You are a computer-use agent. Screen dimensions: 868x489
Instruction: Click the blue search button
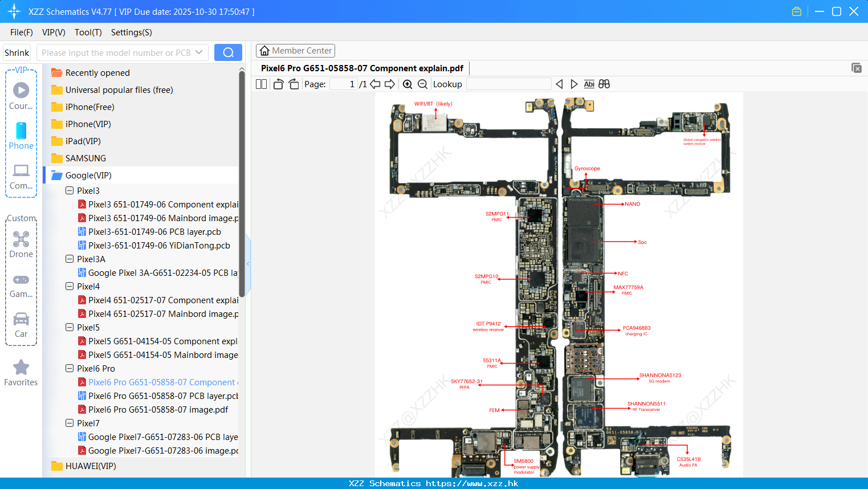[x=228, y=52]
